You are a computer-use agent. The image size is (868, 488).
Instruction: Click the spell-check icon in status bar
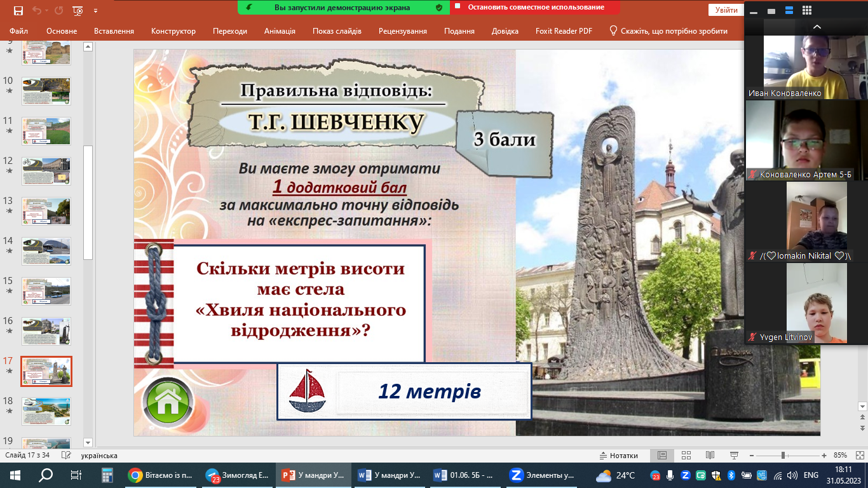click(65, 456)
